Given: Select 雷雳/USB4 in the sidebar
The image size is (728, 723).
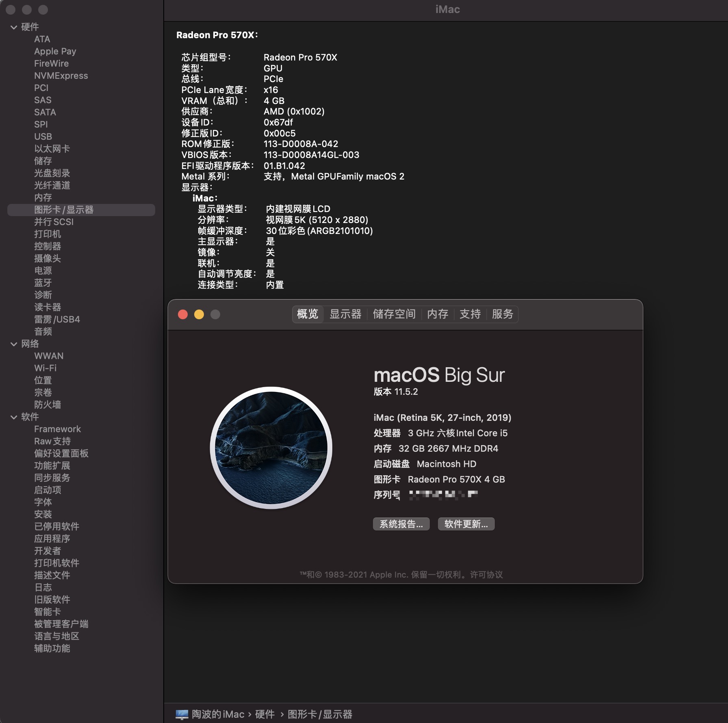Looking at the screenshot, I should pos(56,319).
